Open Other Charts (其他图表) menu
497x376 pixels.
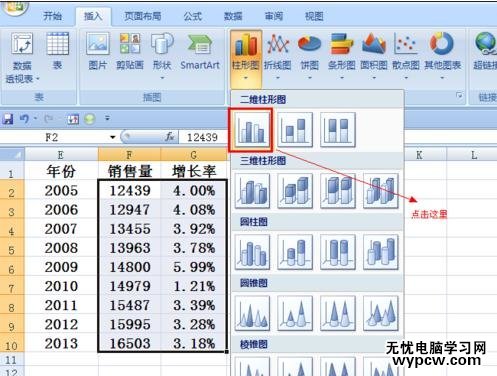tap(442, 56)
